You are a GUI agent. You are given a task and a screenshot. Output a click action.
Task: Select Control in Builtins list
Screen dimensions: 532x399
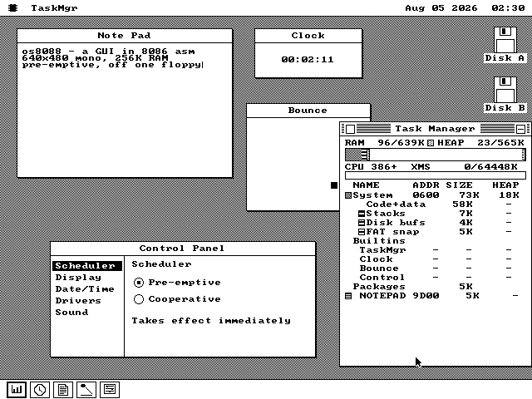(436, 278)
